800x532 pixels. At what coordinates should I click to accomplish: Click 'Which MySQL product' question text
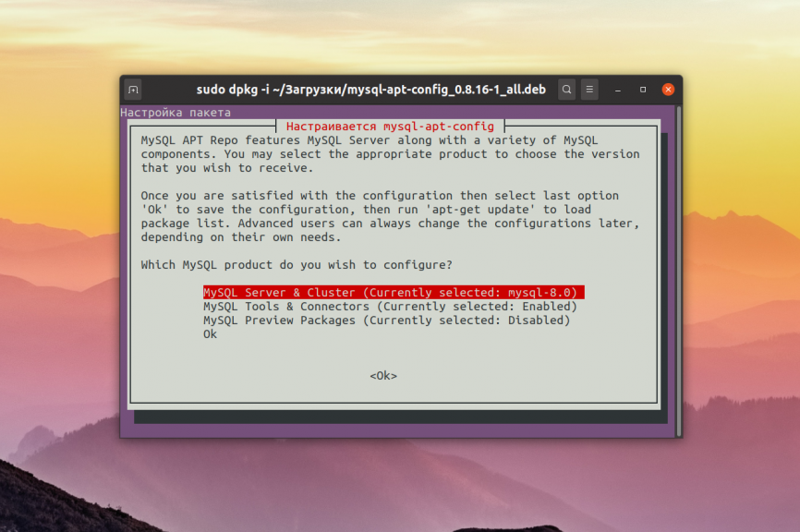click(x=296, y=265)
